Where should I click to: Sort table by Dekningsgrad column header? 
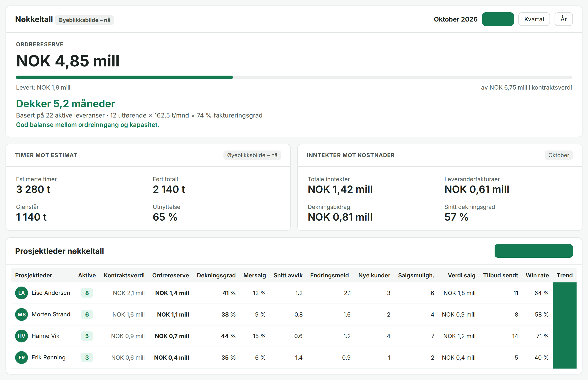pyautogui.click(x=216, y=275)
